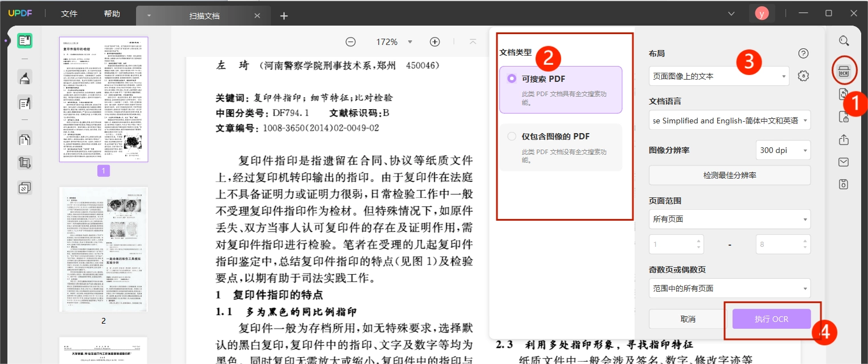This screenshot has height=364, width=868.
Task: Click the layout help question mark
Action: point(803,53)
